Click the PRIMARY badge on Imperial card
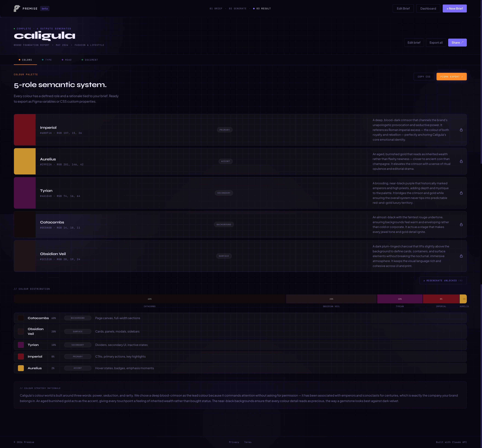Viewport: 482px width, 448px height. coord(225,130)
